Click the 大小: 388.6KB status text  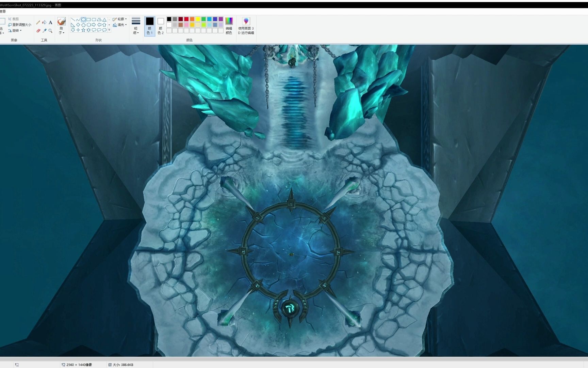point(123,365)
